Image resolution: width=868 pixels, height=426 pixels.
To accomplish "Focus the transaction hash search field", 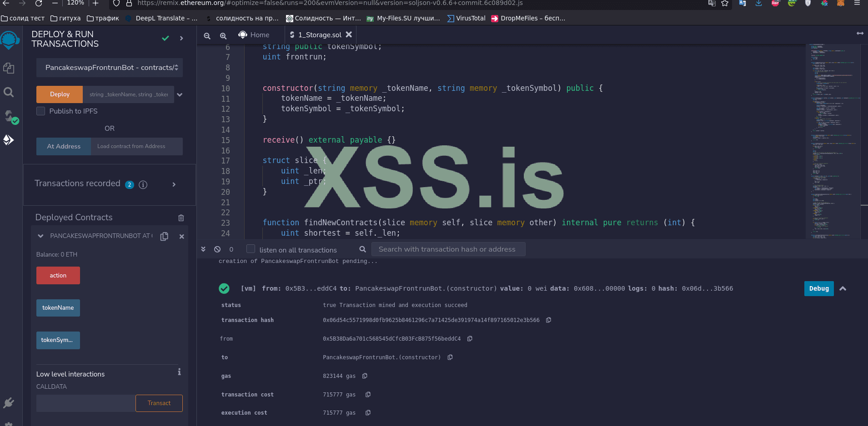I will pyautogui.click(x=448, y=249).
